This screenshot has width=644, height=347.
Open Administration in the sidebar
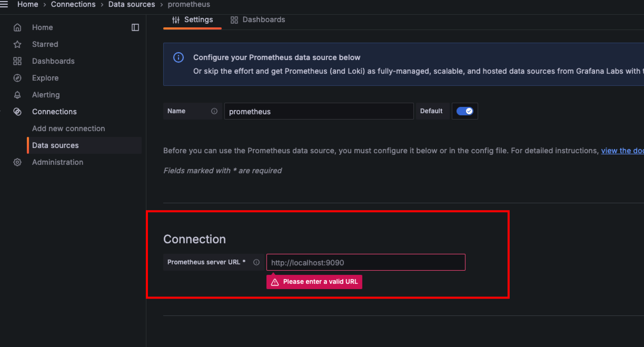[x=57, y=162]
